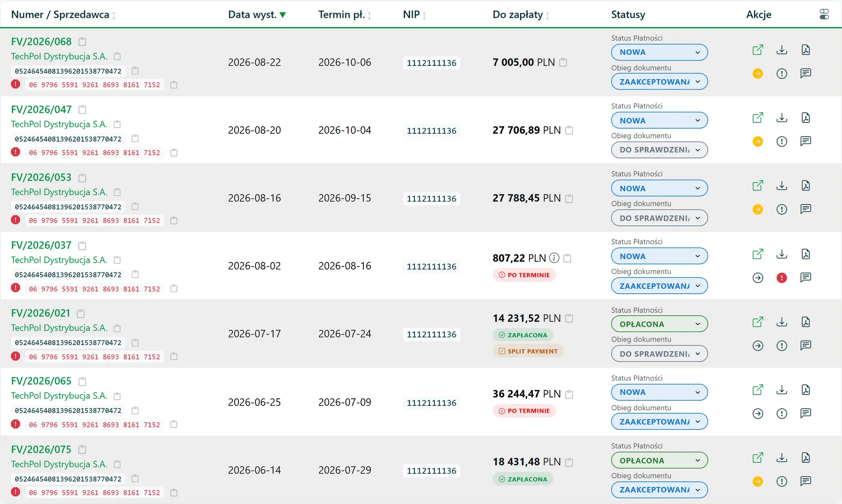Open invoice link FV/2026/037

[41, 245]
